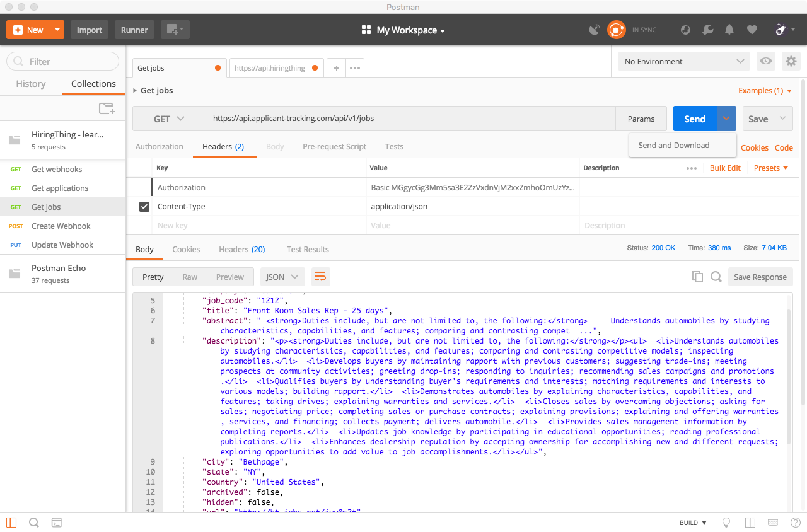The width and height of the screenshot is (807, 532).
Task: Switch to the History tab
Action: [31, 84]
